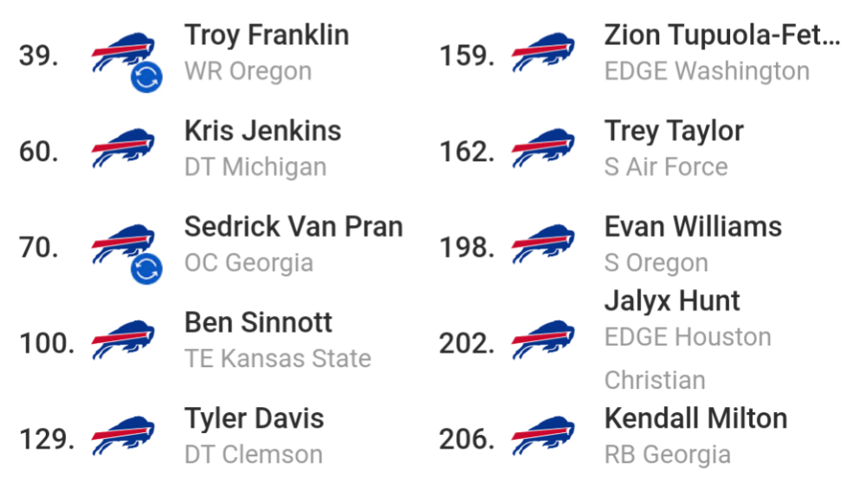Click the Bills logo beside Zion Tupuola-Fetui
This screenshot has width=866, height=504.
click(543, 53)
